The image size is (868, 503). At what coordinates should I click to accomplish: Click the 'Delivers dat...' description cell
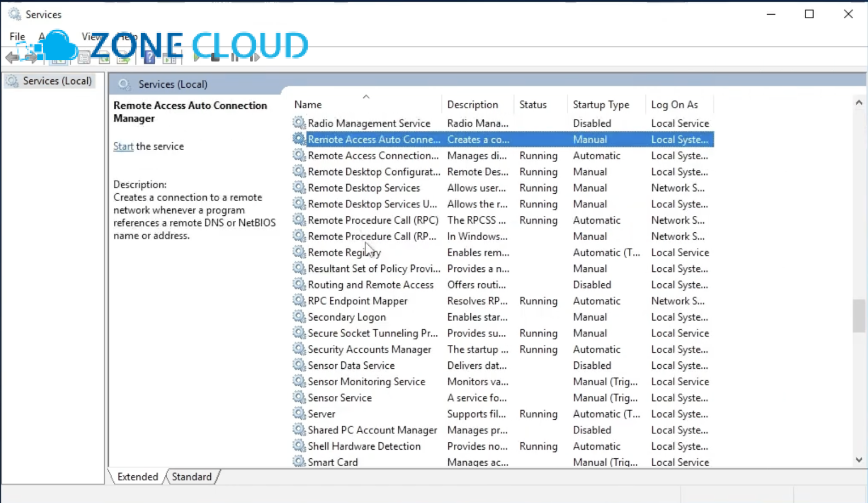tap(477, 365)
